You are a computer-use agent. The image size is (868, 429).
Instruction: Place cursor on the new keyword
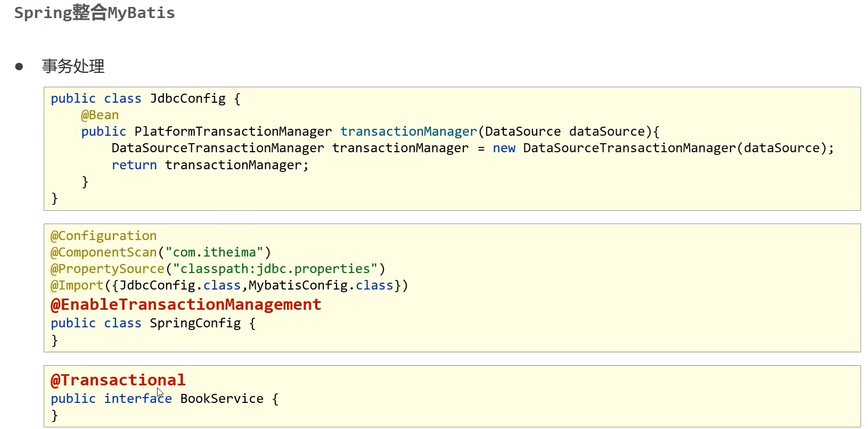(x=504, y=148)
